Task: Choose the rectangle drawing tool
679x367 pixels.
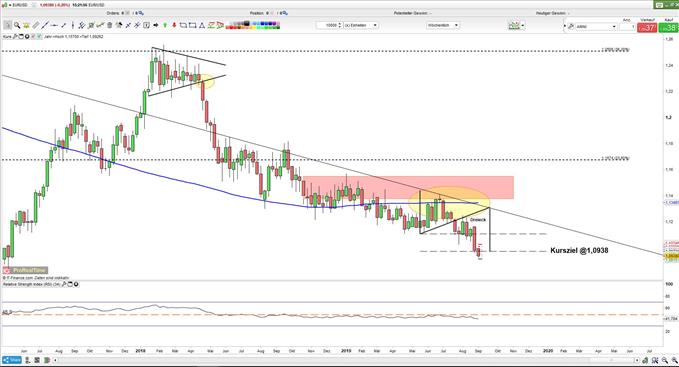Action: (x=192, y=26)
